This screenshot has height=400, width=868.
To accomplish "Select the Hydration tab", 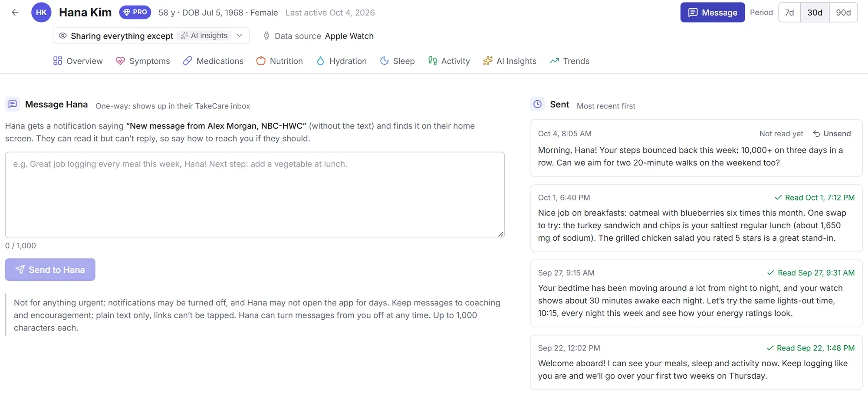I will click(342, 61).
